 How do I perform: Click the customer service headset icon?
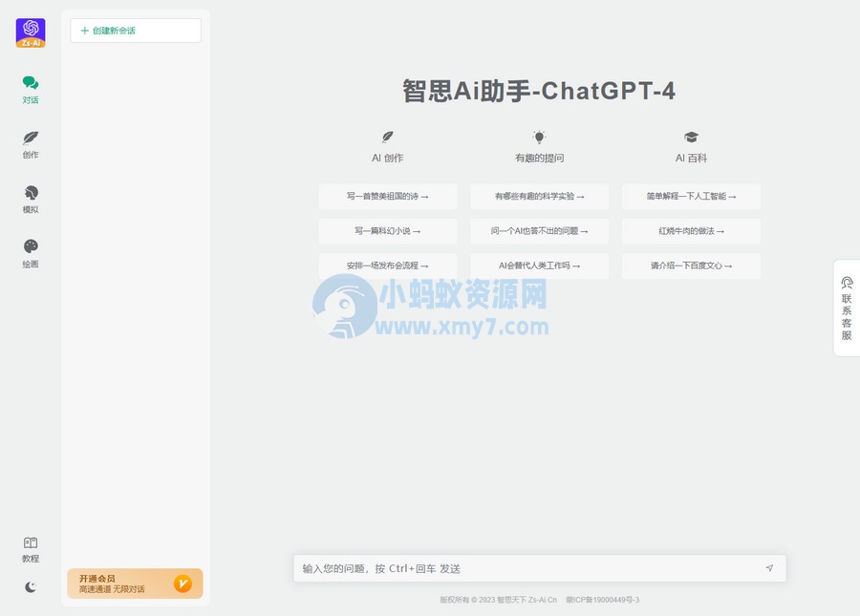point(847,283)
